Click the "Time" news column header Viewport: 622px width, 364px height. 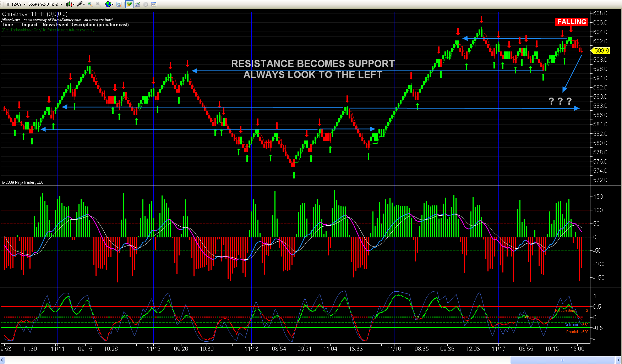pos(7,25)
